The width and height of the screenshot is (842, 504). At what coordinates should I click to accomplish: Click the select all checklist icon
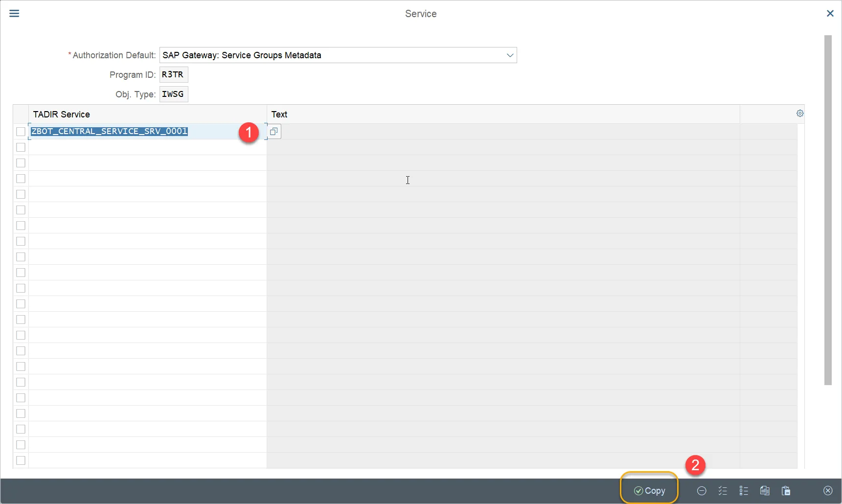723,491
